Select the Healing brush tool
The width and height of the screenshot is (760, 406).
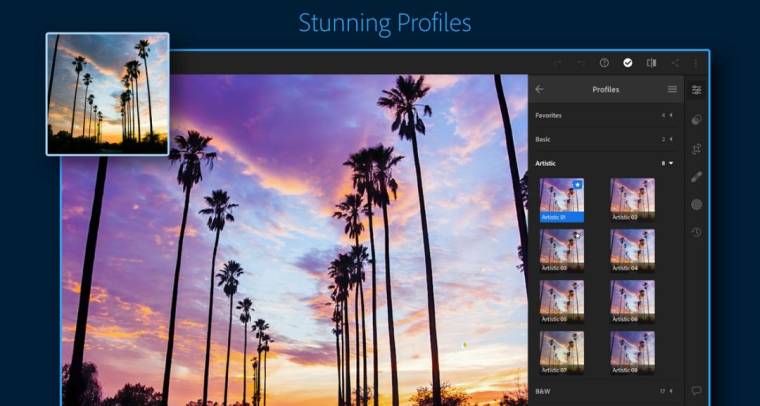(x=697, y=176)
